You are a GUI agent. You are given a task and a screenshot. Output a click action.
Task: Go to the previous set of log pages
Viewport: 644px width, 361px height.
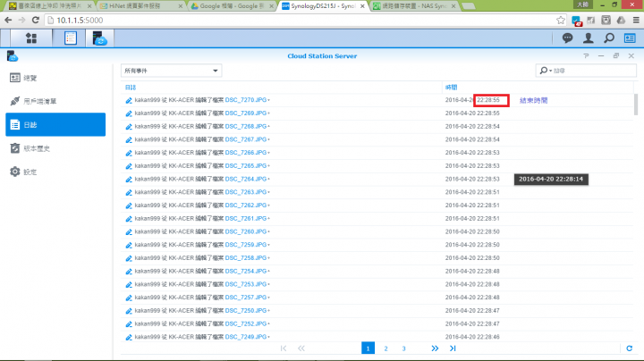coord(301,348)
